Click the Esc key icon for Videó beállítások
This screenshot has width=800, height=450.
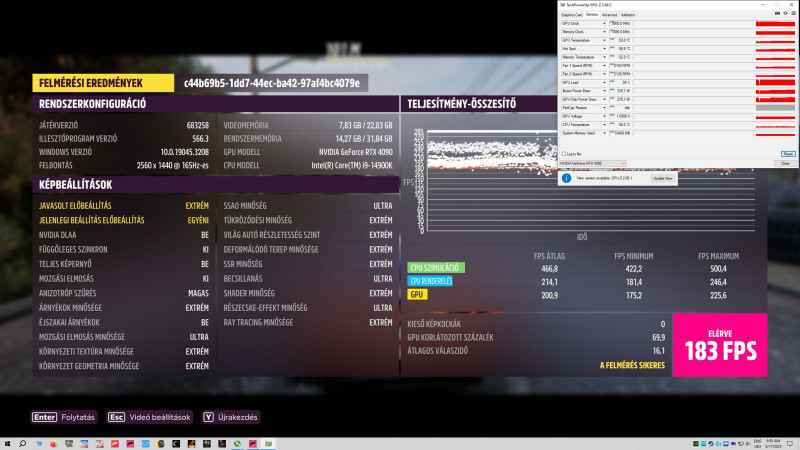116,417
